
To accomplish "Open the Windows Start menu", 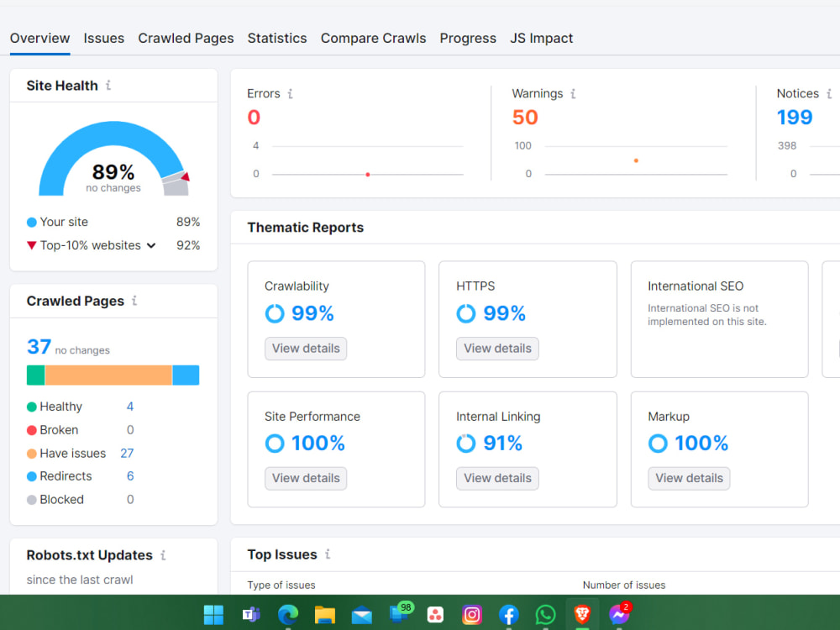I will (213, 615).
